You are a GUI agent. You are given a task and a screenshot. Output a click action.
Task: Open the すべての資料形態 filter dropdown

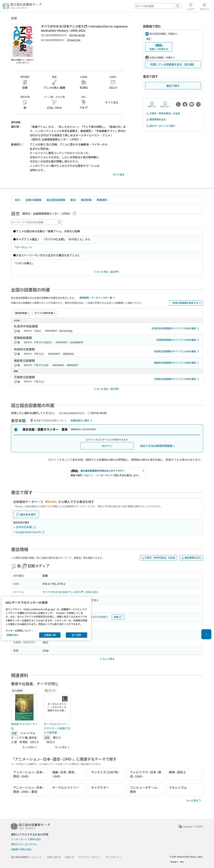[x=45, y=313]
